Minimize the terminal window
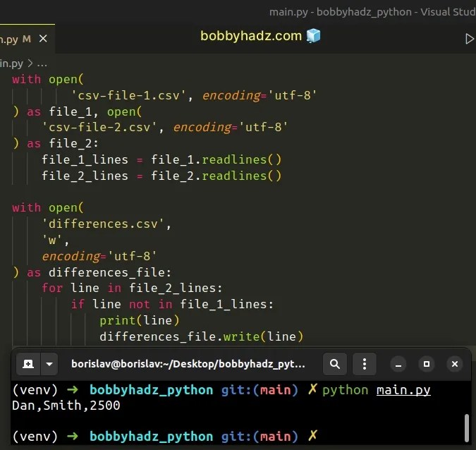The width and height of the screenshot is (476, 450). tap(398, 364)
